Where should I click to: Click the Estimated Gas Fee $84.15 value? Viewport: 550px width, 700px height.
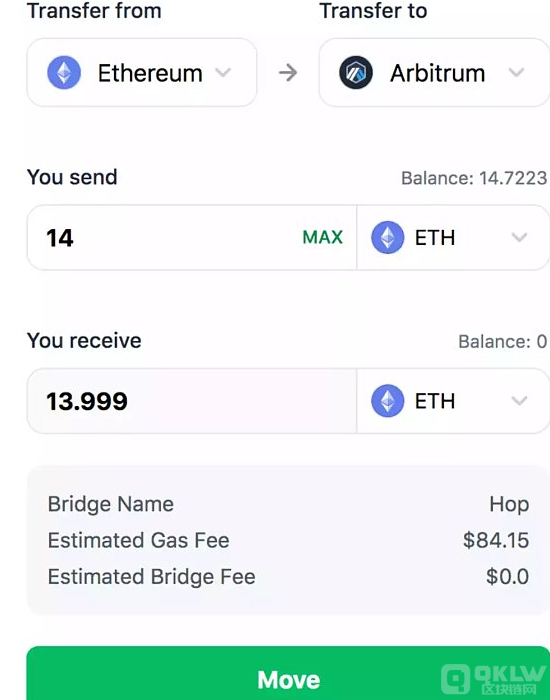(x=496, y=540)
